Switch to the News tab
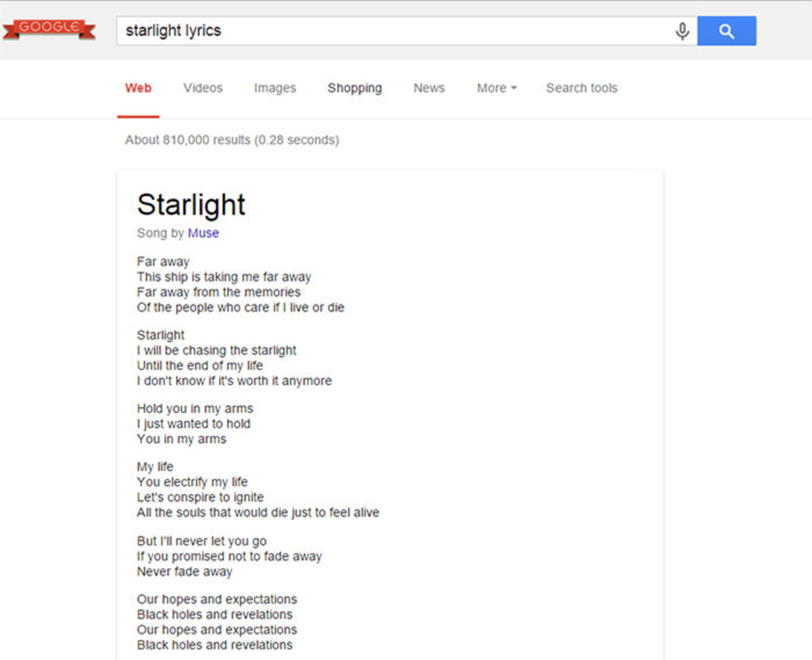 (x=428, y=88)
